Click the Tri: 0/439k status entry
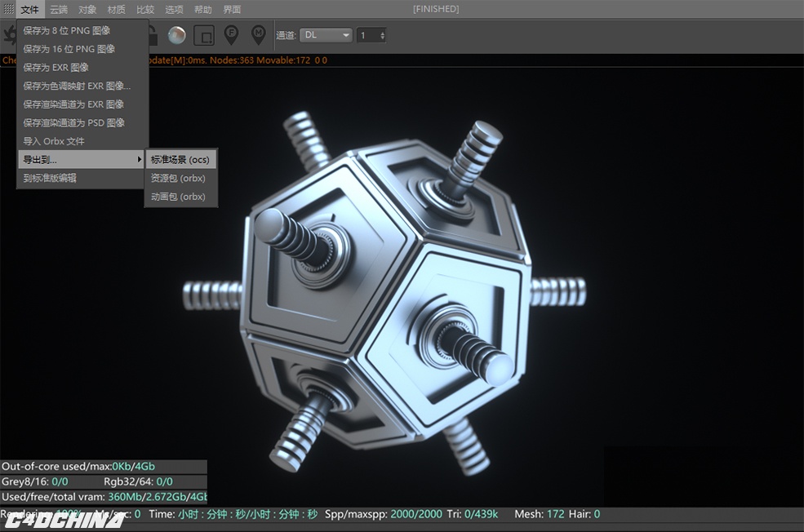 473,514
